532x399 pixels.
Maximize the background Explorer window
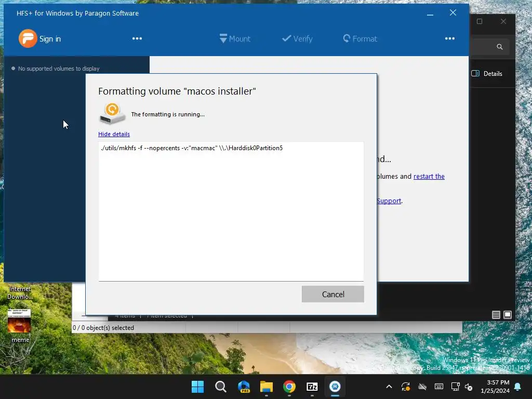click(x=480, y=21)
